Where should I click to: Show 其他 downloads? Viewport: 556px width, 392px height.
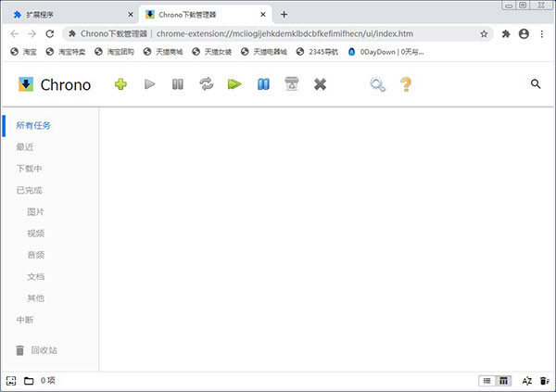tap(36, 298)
